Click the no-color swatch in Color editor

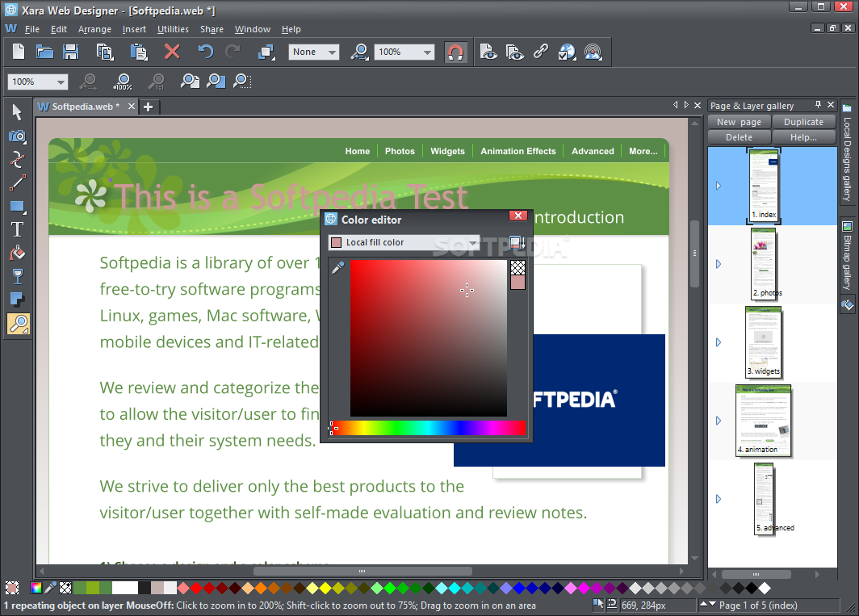pyautogui.click(x=517, y=267)
